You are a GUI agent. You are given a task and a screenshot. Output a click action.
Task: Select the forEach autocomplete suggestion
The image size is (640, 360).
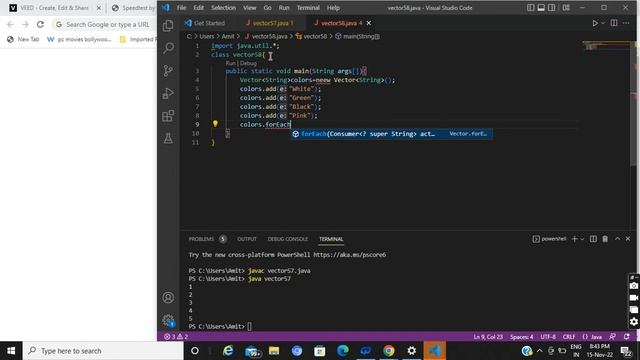point(391,134)
